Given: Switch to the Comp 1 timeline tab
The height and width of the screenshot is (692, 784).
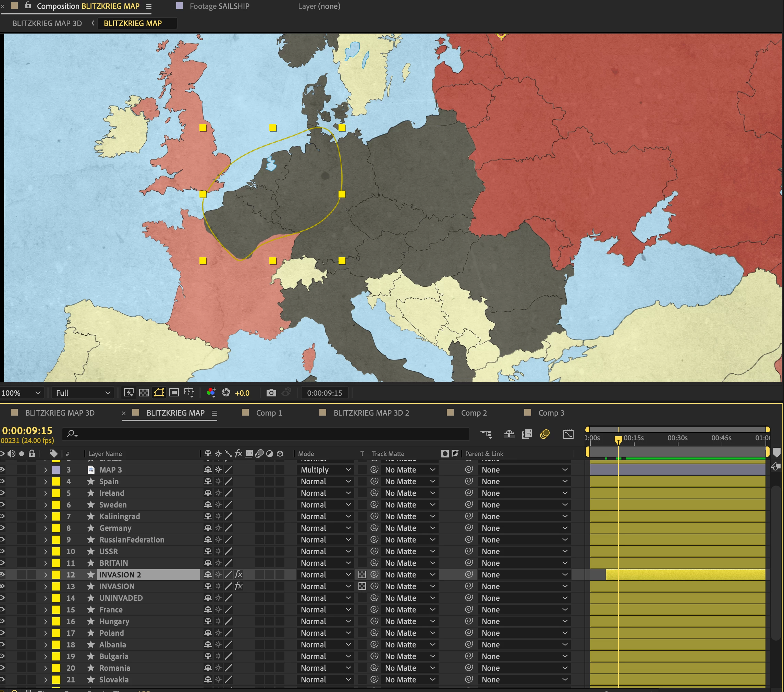Looking at the screenshot, I should click(269, 413).
